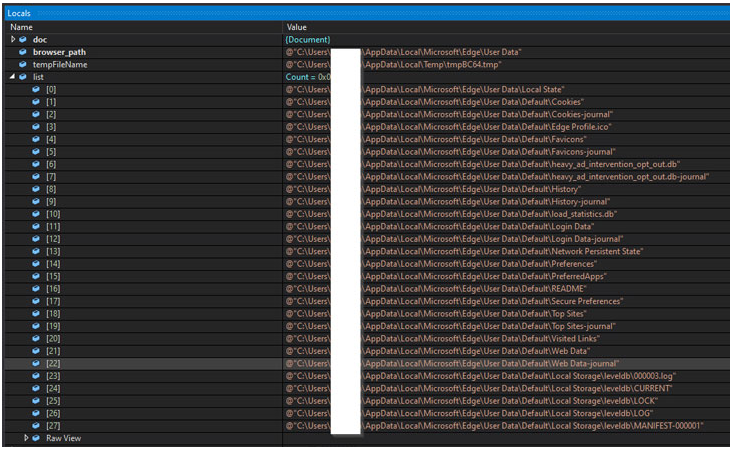Click the icon for item [11]
The width and height of the screenshot is (734, 452).
[x=36, y=226]
